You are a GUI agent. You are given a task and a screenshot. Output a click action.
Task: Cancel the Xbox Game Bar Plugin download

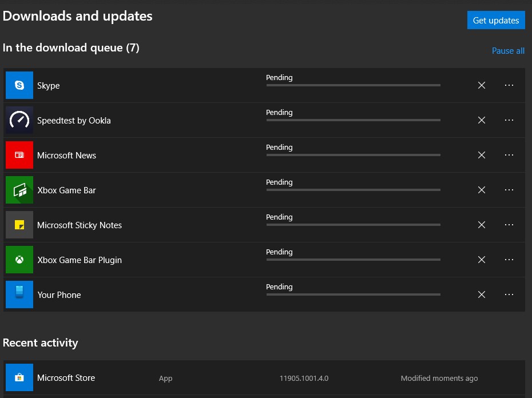tap(482, 260)
